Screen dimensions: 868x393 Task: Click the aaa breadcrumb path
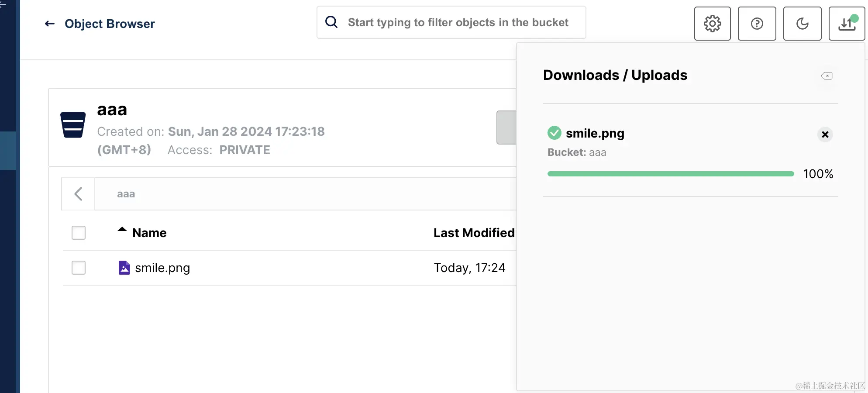point(126,194)
